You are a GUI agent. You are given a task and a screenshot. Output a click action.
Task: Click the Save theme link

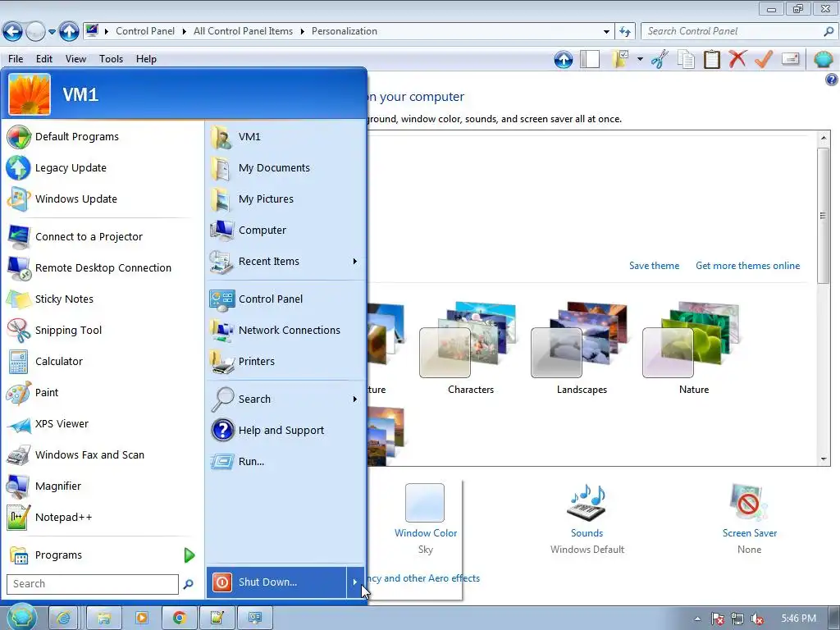click(x=654, y=266)
